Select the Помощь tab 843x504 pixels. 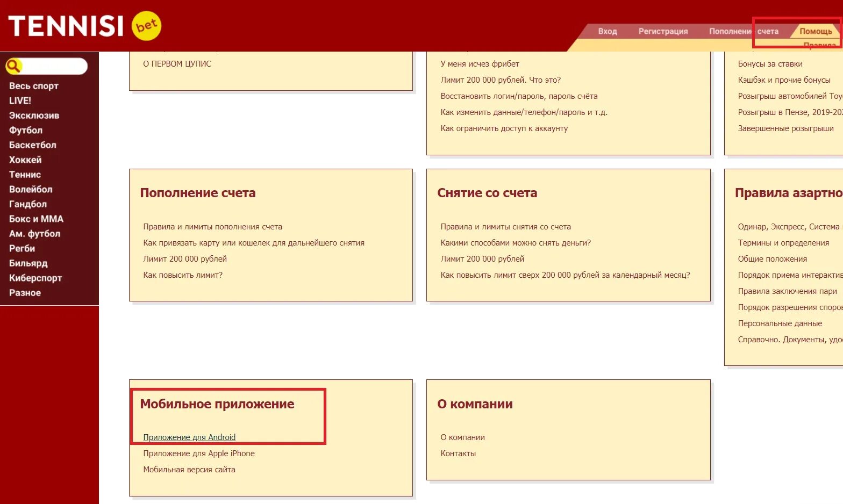click(816, 31)
